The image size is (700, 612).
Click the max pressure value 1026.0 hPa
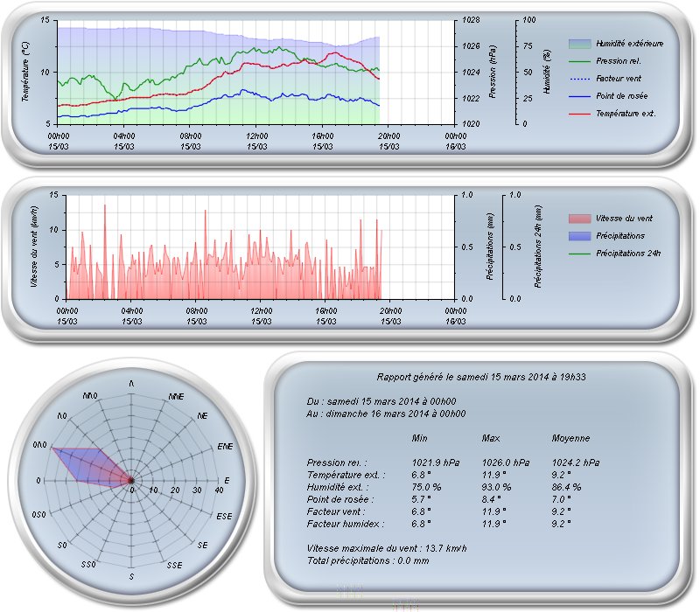pos(506,463)
